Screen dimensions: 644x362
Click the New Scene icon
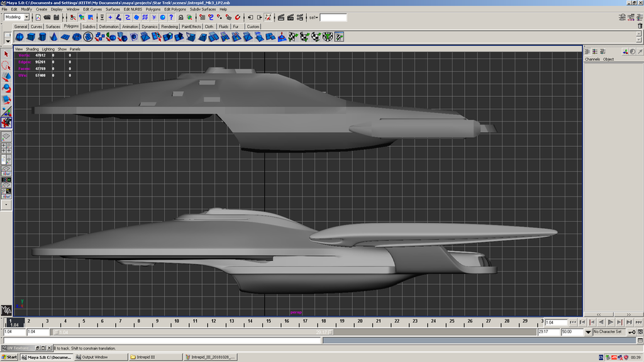coord(38,17)
